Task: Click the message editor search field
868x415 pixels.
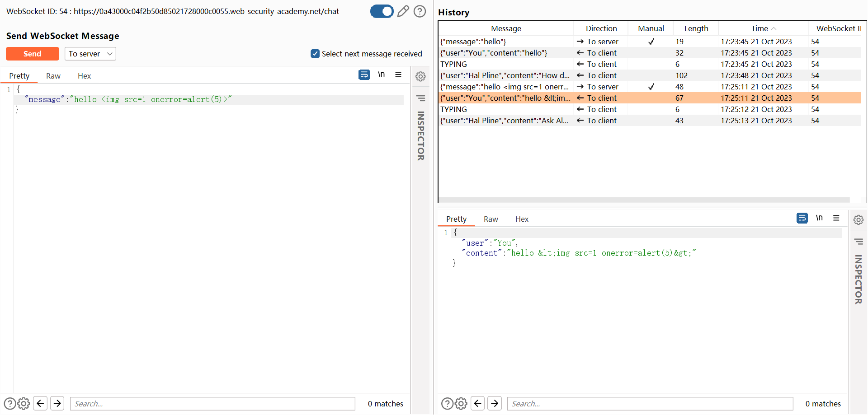Action: click(x=212, y=404)
